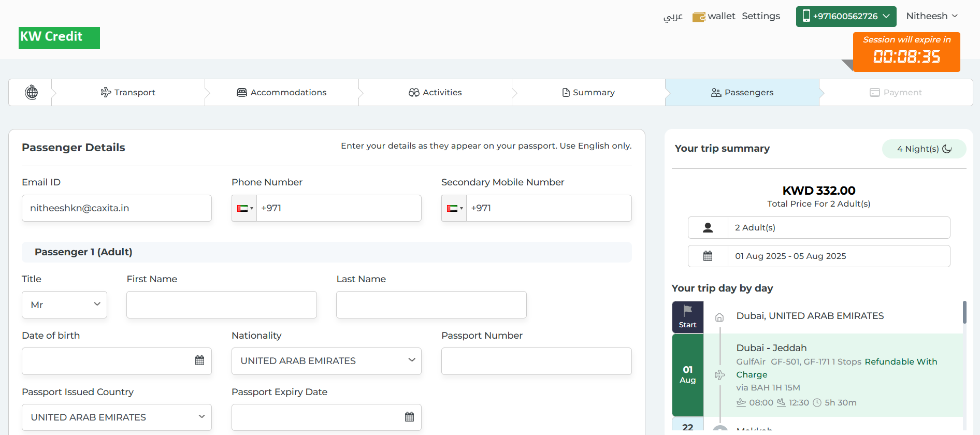
Task: Click the trip day-by-day scrollbar
Action: tap(964, 312)
